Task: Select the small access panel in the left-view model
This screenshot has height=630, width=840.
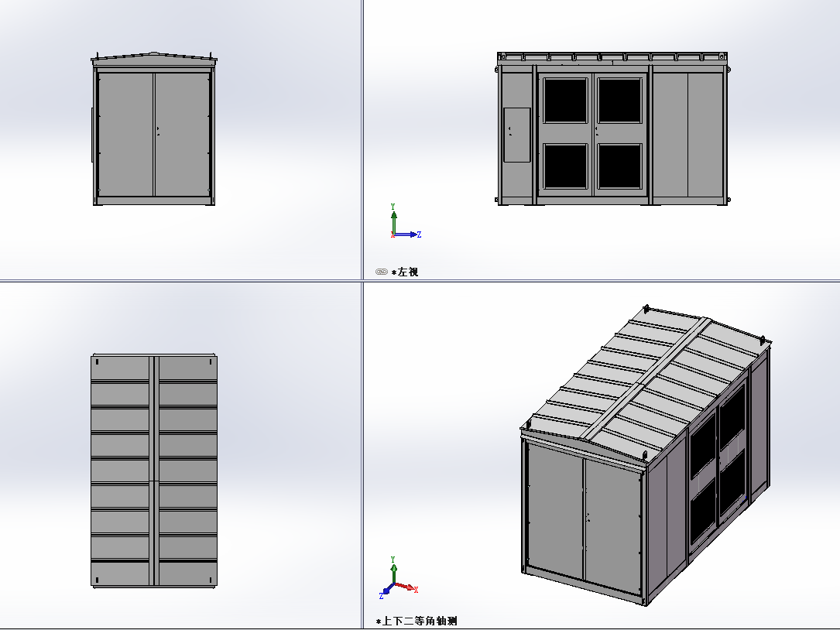Action: click(x=517, y=135)
